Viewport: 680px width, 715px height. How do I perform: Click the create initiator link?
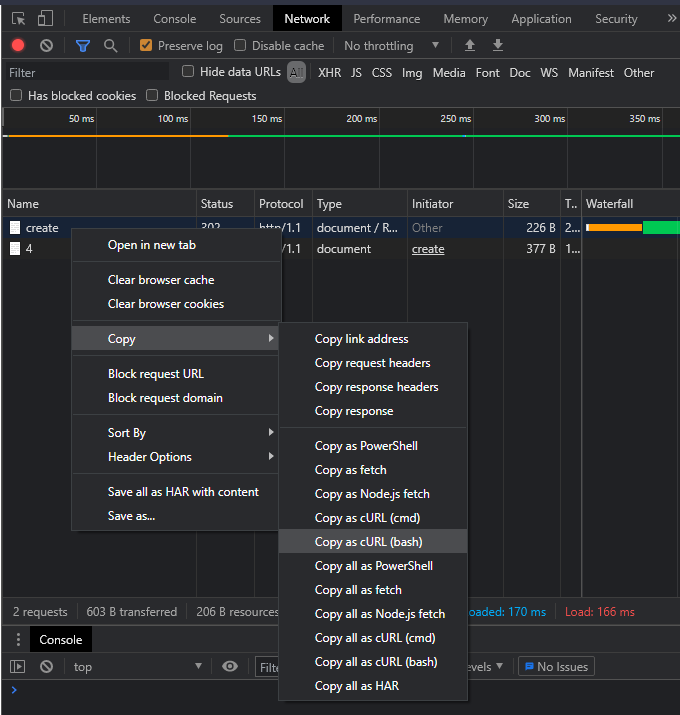[428, 249]
